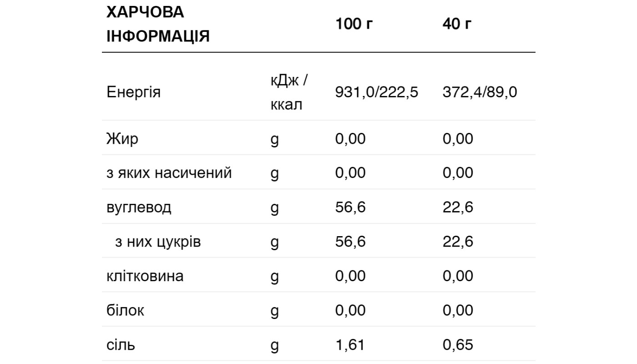637x364 pixels.
Task: Select the 372,4/89,0 energy value
Action: tap(480, 92)
